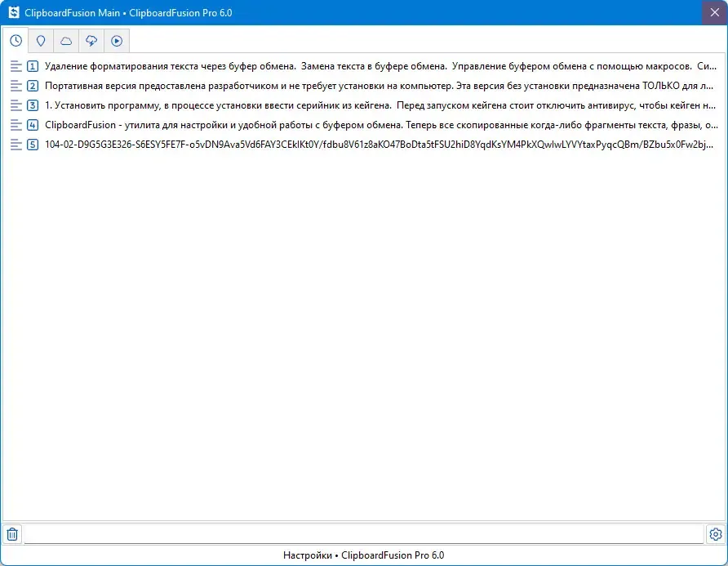The image size is (728, 566).
Task: Click text lines icon of row 2
Action: click(x=16, y=86)
